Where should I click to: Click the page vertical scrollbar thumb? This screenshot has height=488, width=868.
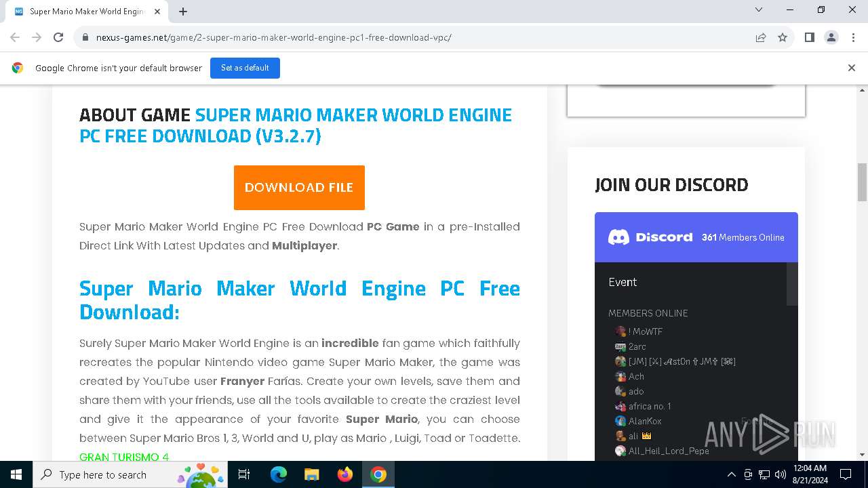[862, 182]
